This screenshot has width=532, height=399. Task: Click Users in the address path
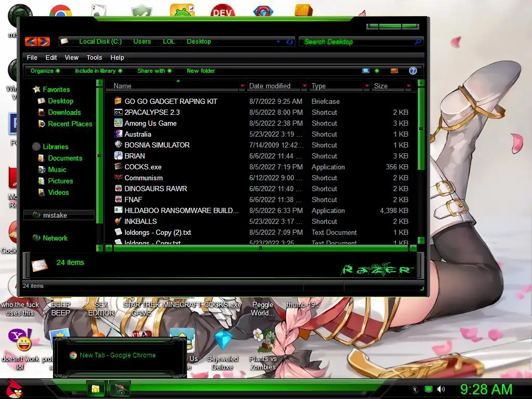click(x=142, y=42)
